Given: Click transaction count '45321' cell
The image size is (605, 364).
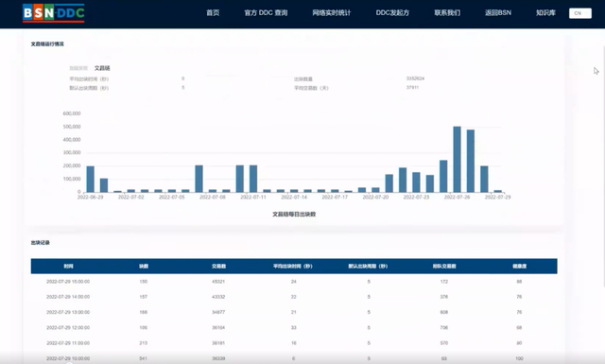Looking at the screenshot, I should [218, 282].
